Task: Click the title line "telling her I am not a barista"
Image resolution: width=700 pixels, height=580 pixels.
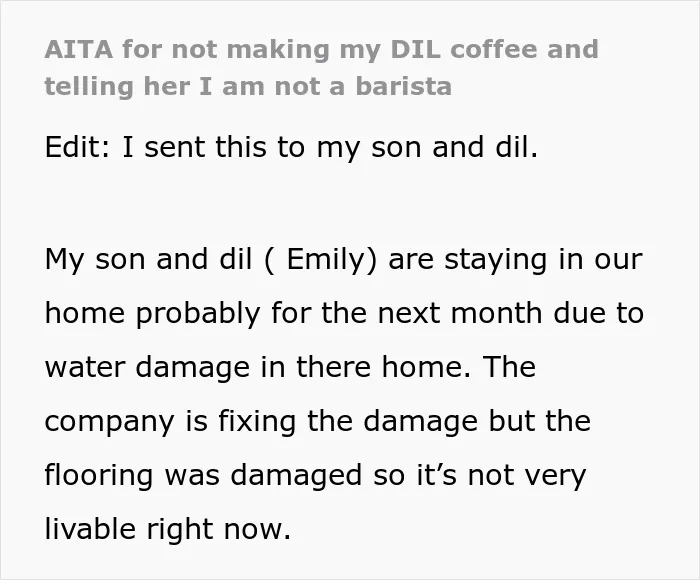Action: (248, 86)
